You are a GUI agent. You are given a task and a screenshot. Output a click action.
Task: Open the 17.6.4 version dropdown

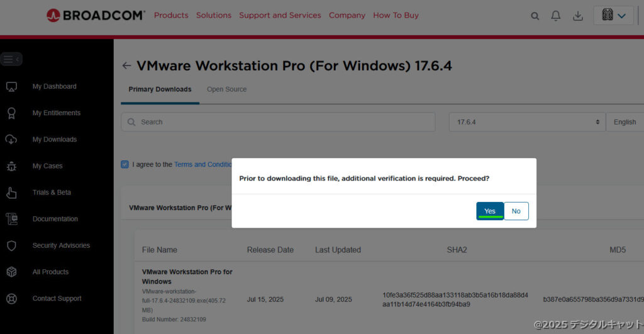[x=527, y=122]
